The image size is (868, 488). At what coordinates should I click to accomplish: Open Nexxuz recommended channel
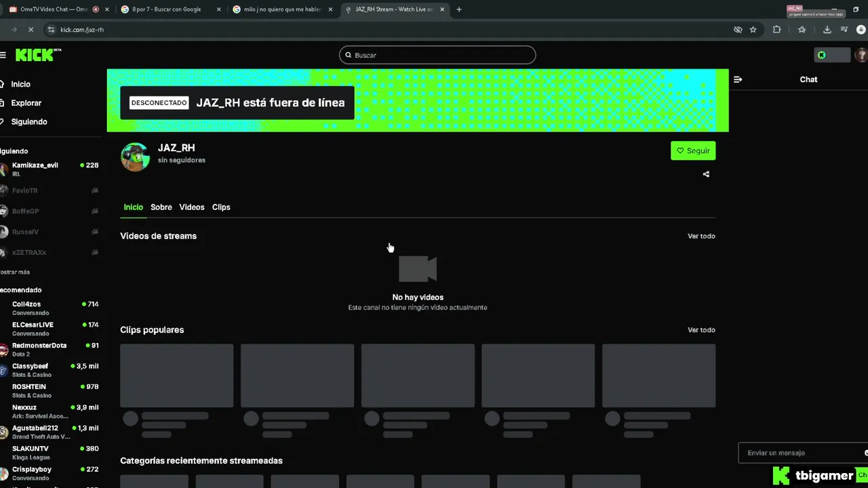50,411
